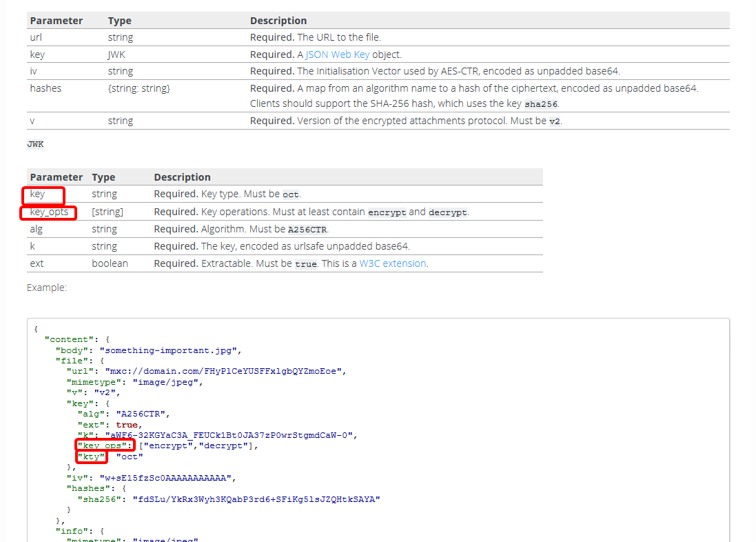Select the "iv" parameter row in the first table
This screenshot has width=756, height=542.
coord(32,70)
